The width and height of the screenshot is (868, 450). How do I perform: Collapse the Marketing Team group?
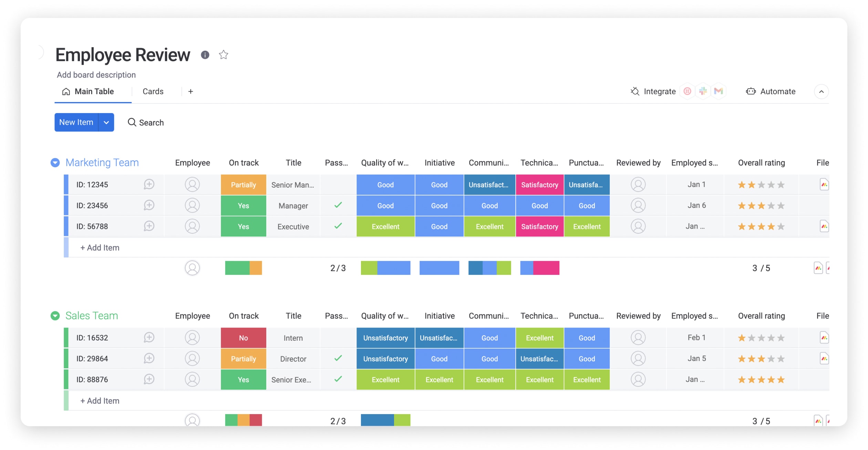point(55,163)
